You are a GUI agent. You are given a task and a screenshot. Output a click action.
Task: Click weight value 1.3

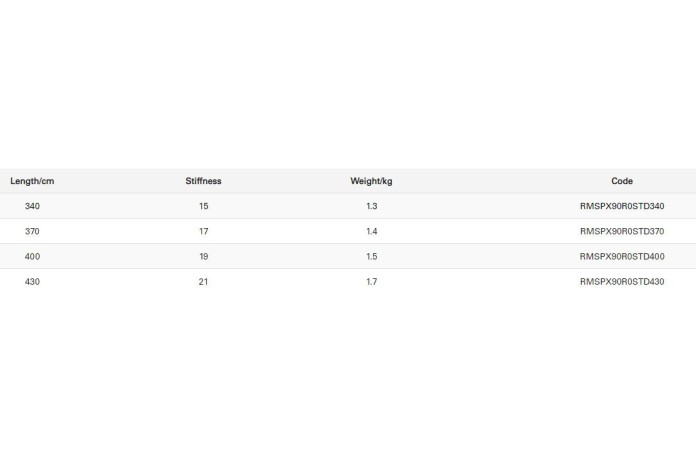[x=372, y=206]
